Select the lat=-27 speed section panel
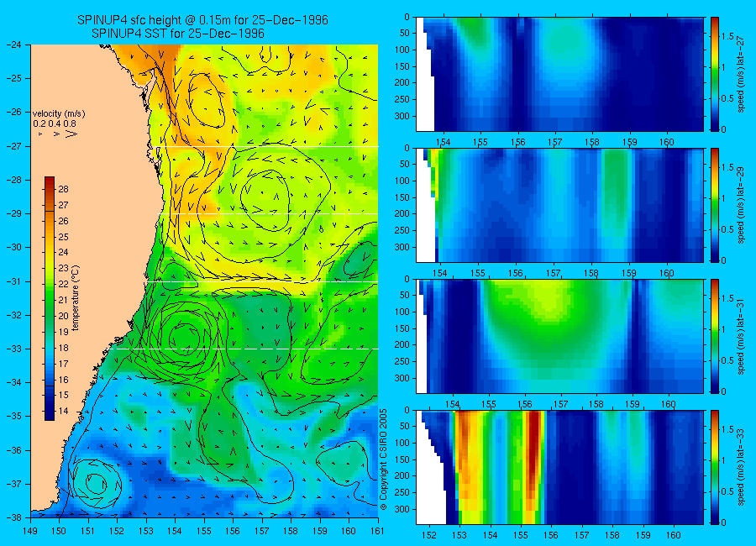This screenshot has height=546, width=756. [x=559, y=74]
